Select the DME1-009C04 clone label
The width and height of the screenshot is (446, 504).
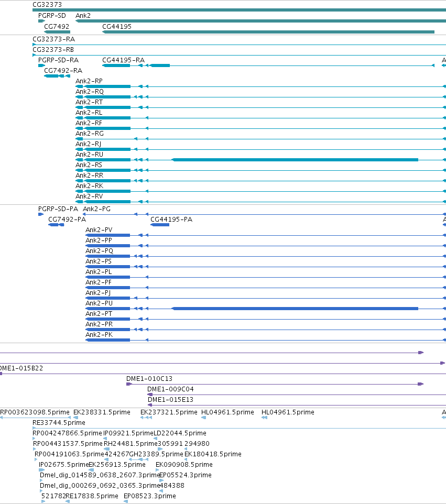point(170,389)
